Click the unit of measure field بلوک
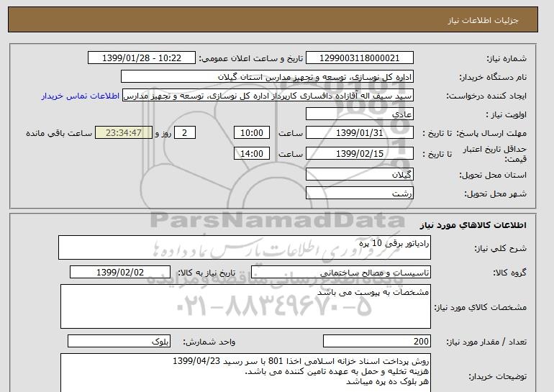Image resolution: width=554 pixels, height=392 pixels. [x=119, y=342]
